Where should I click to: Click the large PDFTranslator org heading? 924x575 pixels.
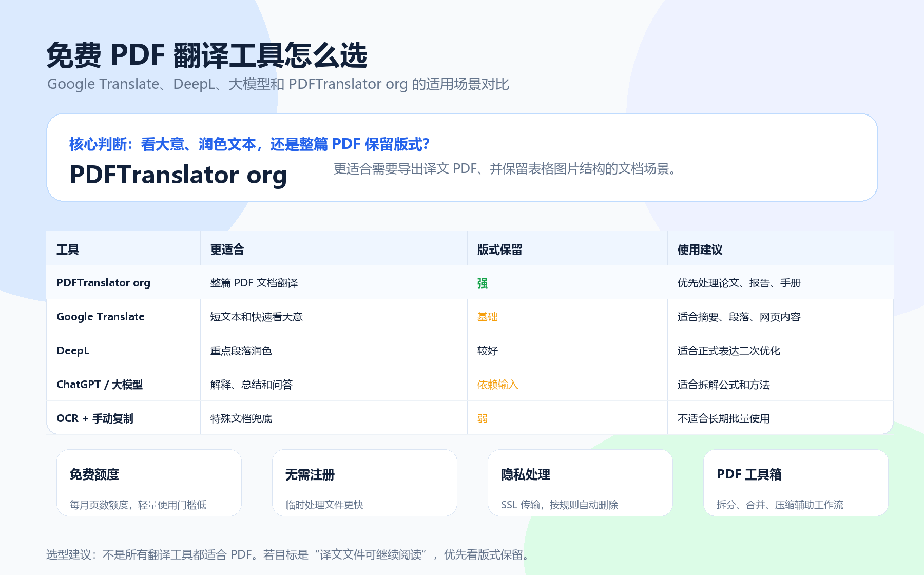click(178, 175)
